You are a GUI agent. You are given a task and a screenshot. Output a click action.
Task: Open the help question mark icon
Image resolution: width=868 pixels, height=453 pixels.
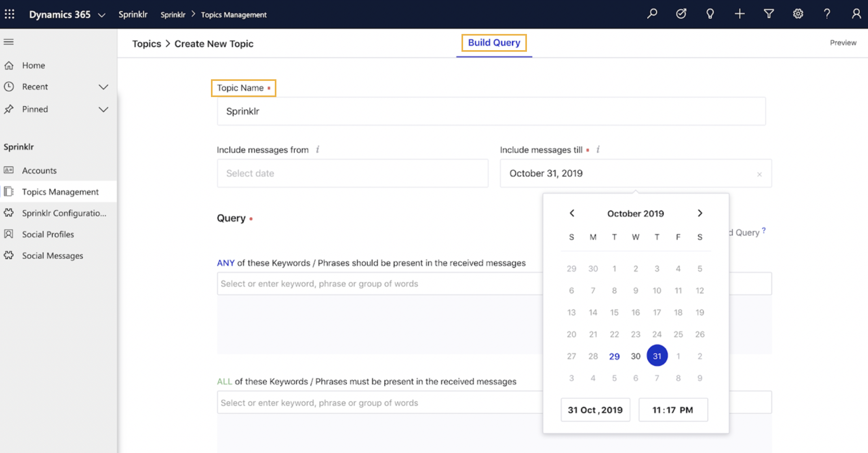tap(827, 14)
